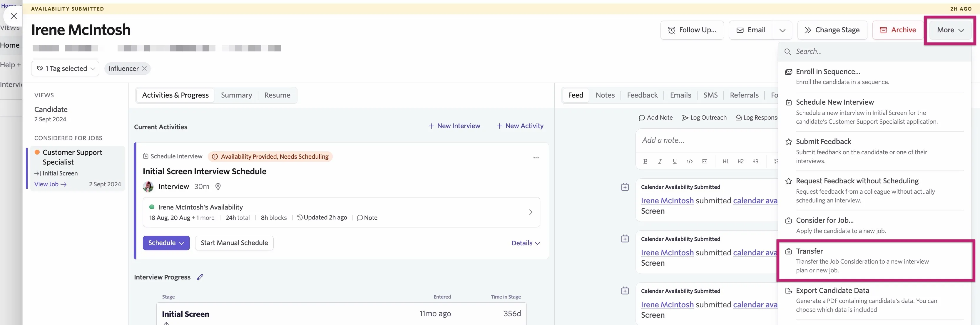Viewport: 980px width, 325px height.
Task: Remove the Influencer tag
Action: click(x=145, y=68)
